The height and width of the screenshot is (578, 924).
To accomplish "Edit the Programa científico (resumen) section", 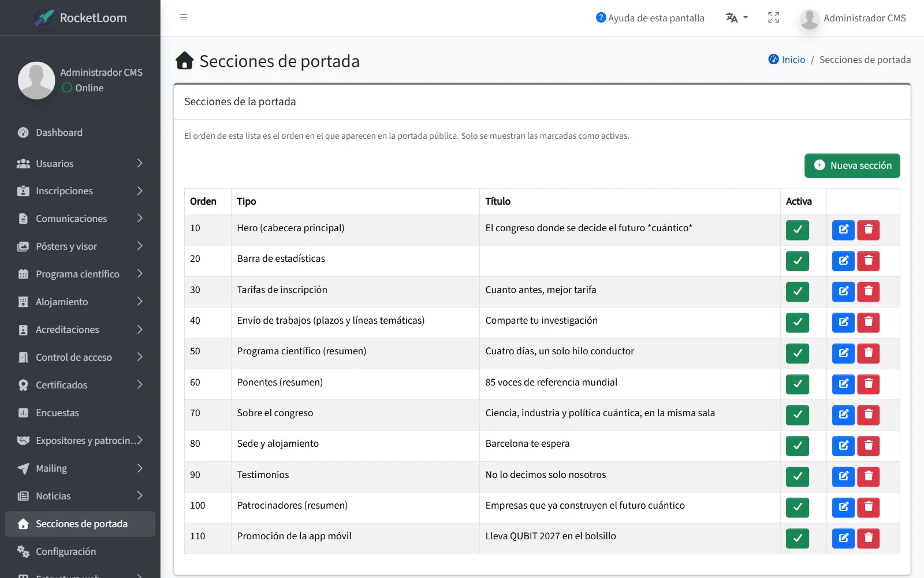I will [843, 353].
